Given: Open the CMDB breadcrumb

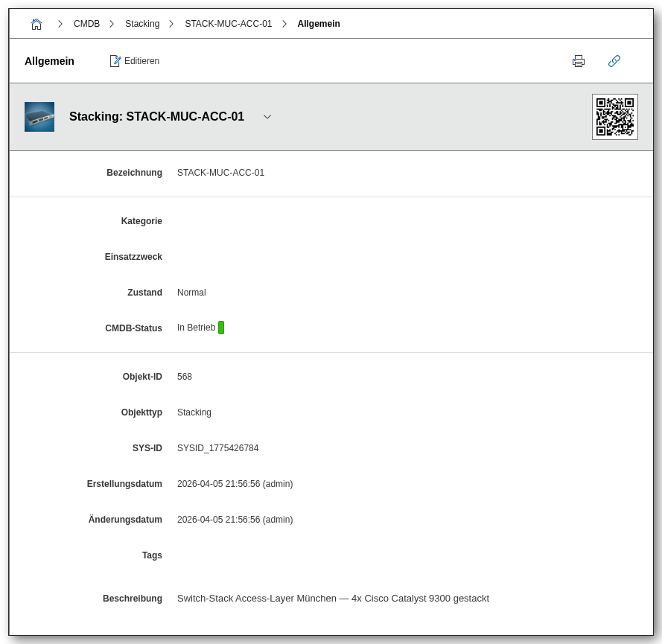Looking at the screenshot, I should pos(86,24).
